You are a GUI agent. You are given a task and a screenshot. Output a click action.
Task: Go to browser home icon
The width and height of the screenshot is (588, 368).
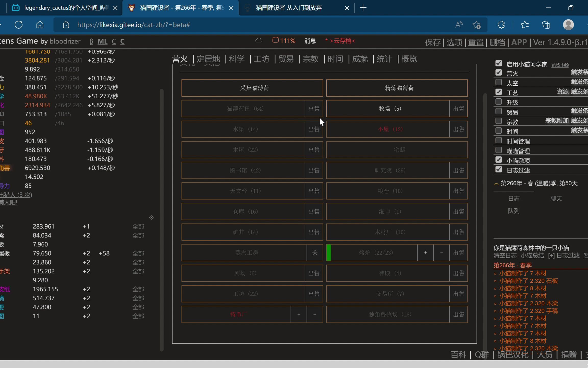pos(40,25)
